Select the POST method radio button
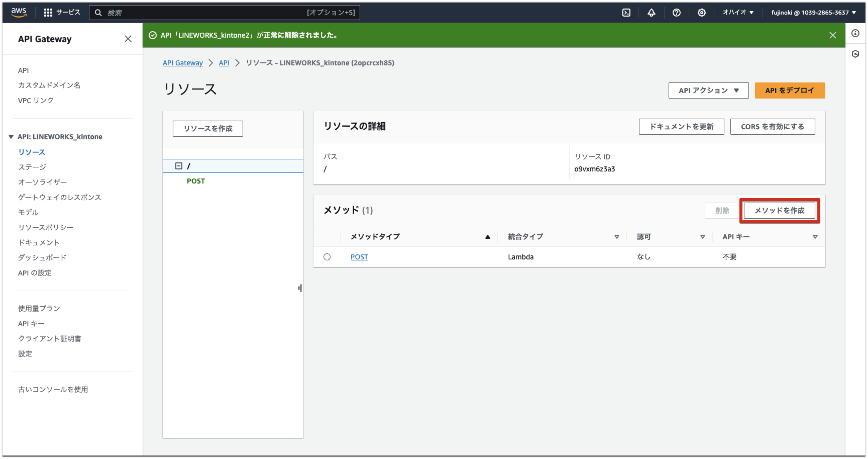Image resolution: width=868 pixels, height=459 pixels. 327,257
